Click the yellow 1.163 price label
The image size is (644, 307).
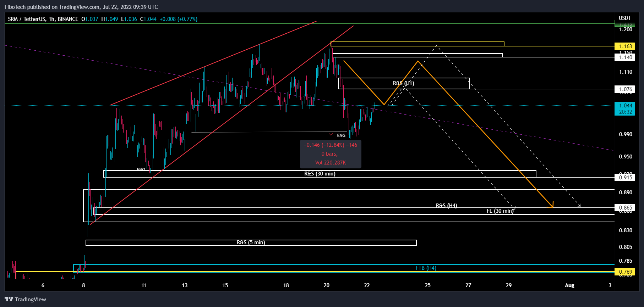coord(625,46)
